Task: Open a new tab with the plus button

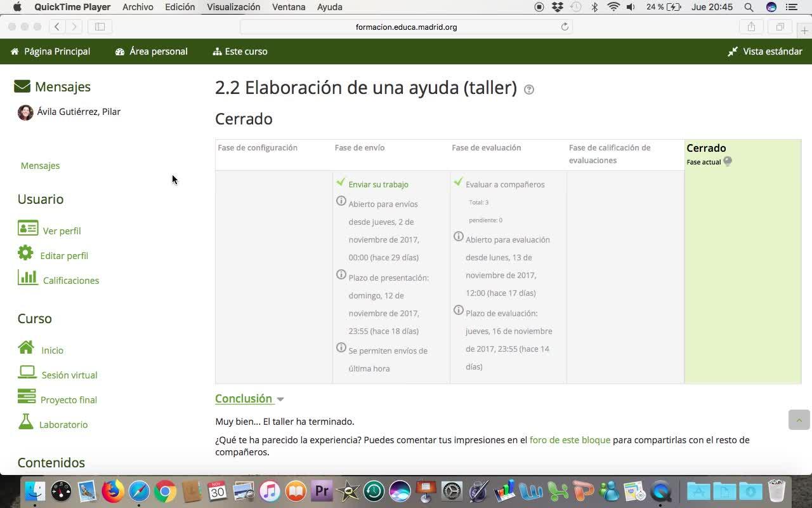Action: pyautogui.click(x=804, y=30)
